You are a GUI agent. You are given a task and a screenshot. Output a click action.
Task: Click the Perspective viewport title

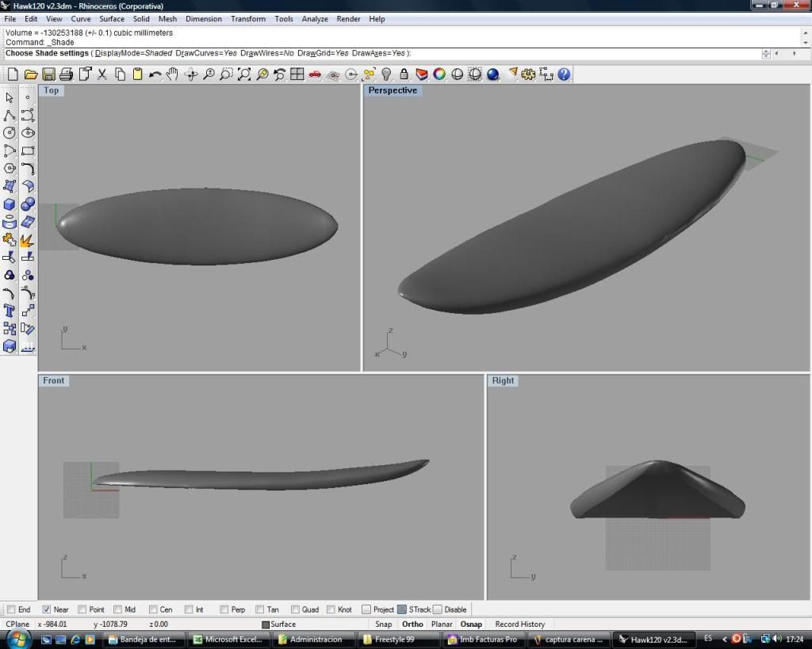tap(393, 90)
